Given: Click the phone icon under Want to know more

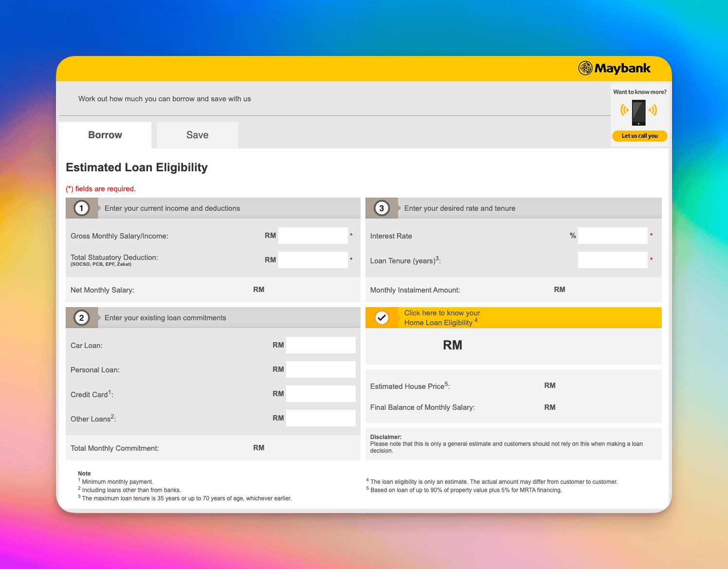Looking at the screenshot, I should [638, 112].
